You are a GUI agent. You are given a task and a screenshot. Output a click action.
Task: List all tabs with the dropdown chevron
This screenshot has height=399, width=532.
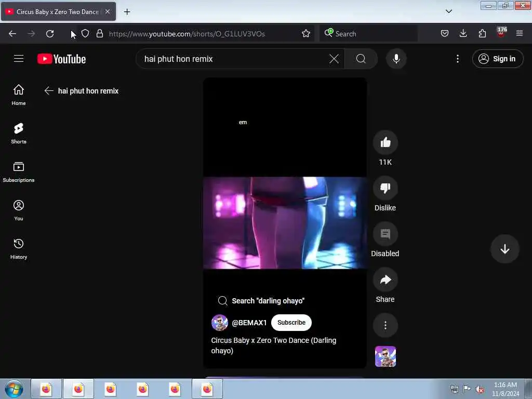(448, 11)
